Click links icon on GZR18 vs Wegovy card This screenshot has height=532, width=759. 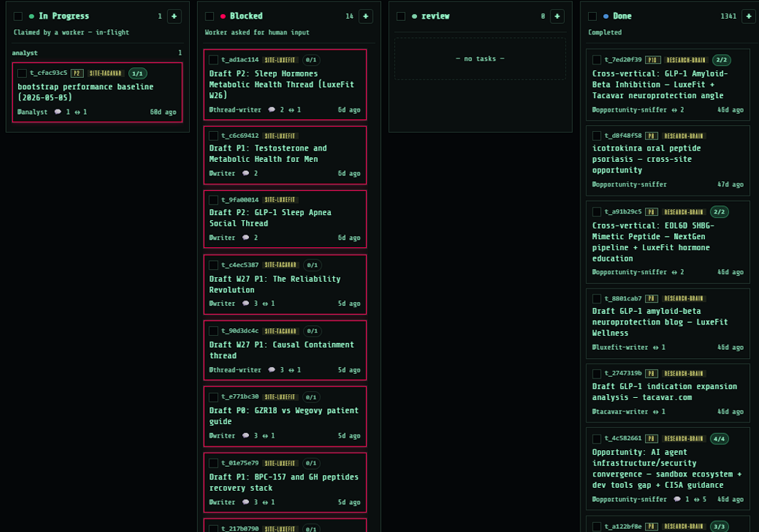click(x=265, y=436)
